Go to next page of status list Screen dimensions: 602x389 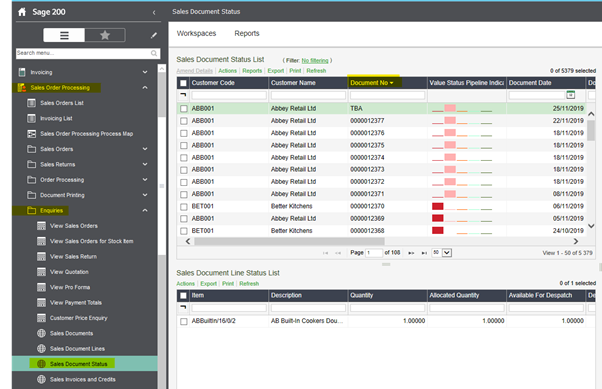click(411, 253)
